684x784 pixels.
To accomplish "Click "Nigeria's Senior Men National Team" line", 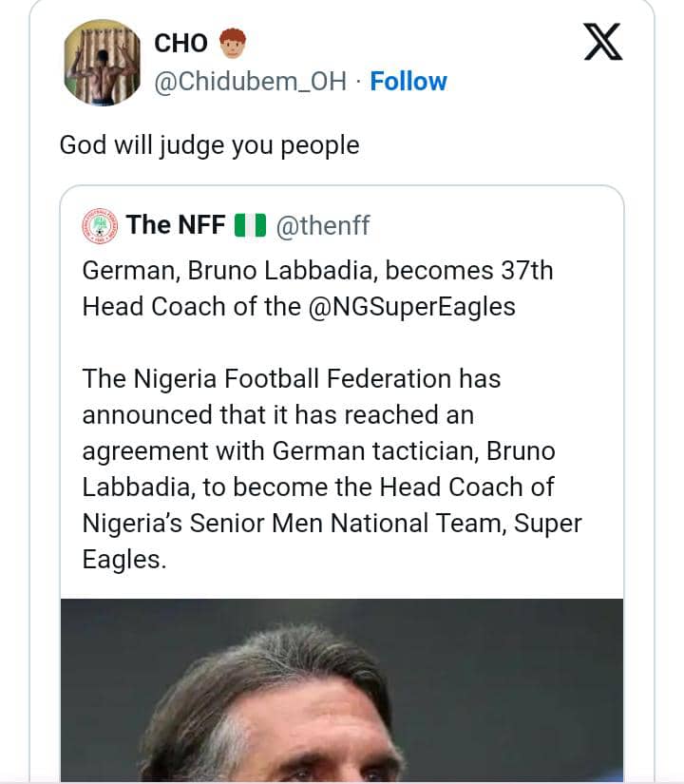I will coord(332,523).
